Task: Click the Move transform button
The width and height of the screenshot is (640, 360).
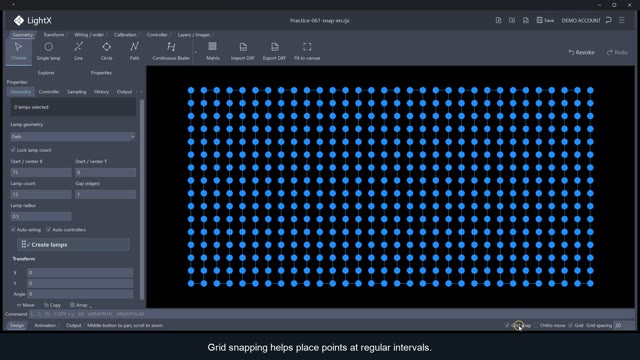Action: click(x=25, y=305)
